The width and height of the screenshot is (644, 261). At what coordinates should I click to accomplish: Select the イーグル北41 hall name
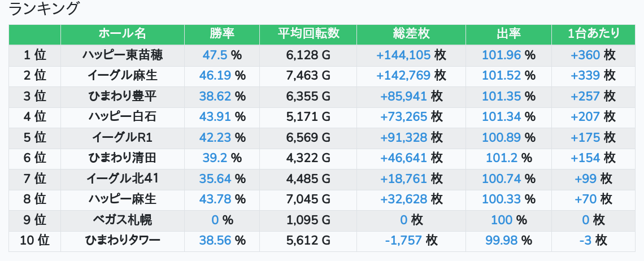pyautogui.click(x=122, y=179)
